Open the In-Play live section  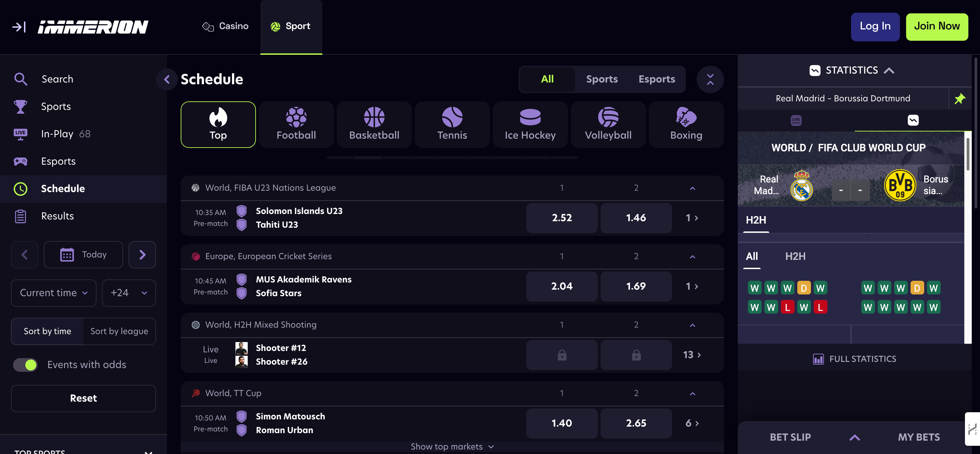(x=83, y=134)
